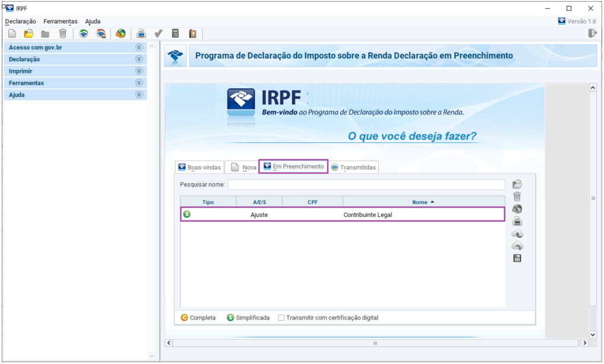Click the open folder icon beside the search field
604x364 pixels.
point(517,184)
